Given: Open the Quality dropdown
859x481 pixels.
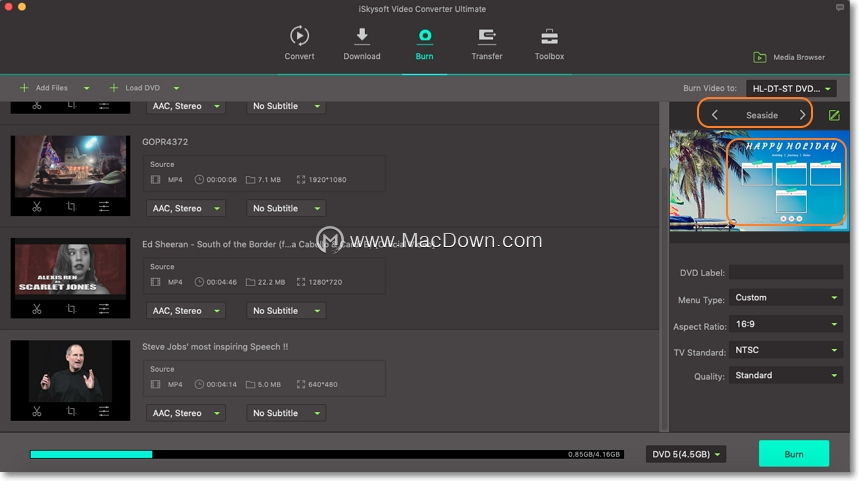Looking at the screenshot, I should 786,375.
